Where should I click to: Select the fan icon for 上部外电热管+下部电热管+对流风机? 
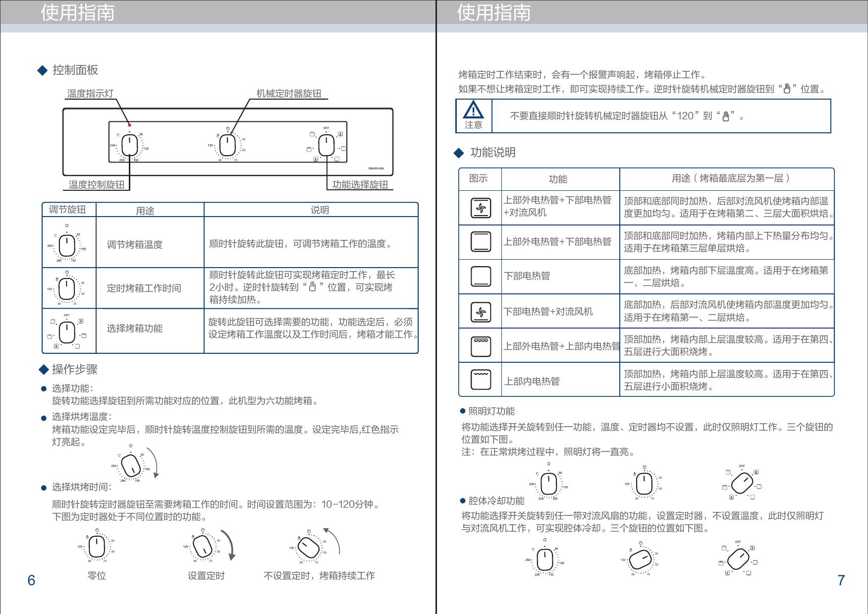(481, 208)
